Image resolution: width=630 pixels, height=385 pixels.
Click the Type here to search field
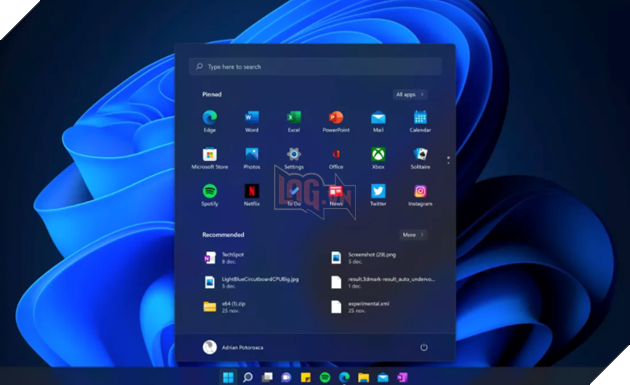315,66
